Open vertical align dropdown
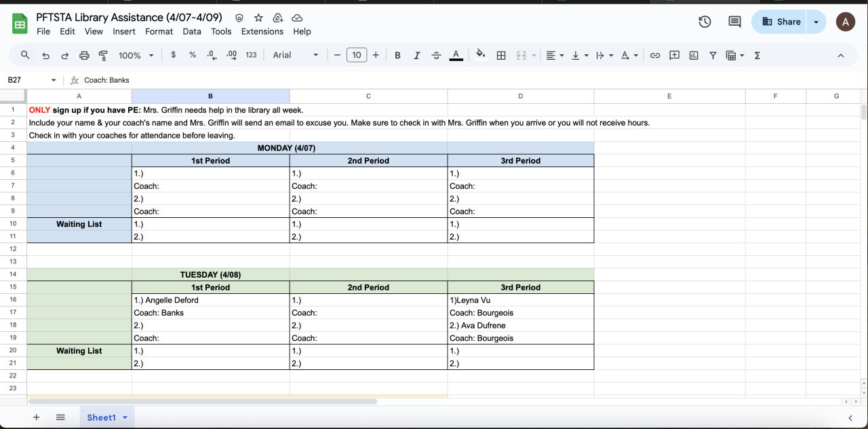The height and width of the screenshot is (429, 868). coord(579,55)
